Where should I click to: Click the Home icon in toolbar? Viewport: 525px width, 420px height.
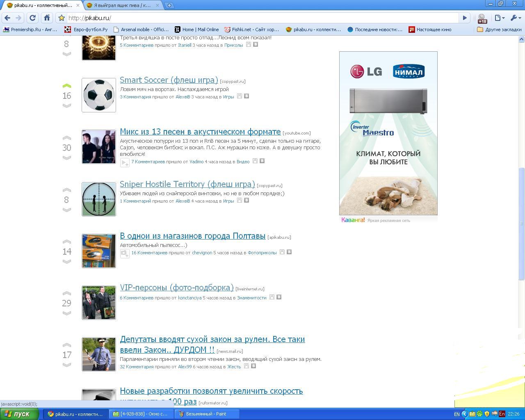pyautogui.click(x=47, y=18)
